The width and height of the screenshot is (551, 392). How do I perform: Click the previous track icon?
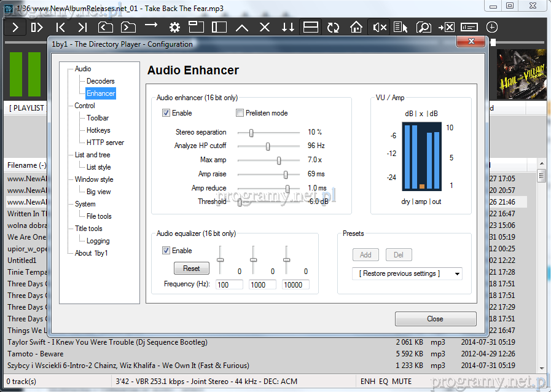[x=60, y=27]
